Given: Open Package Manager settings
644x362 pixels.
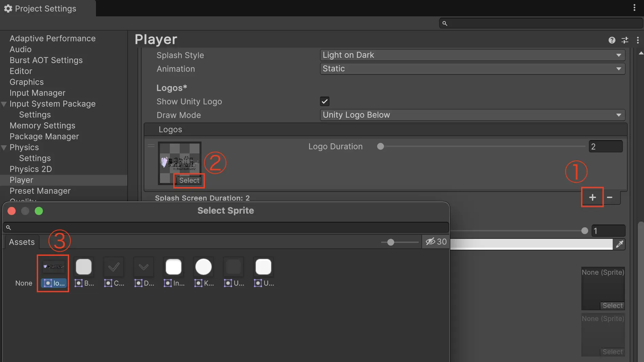Looking at the screenshot, I should (44, 136).
